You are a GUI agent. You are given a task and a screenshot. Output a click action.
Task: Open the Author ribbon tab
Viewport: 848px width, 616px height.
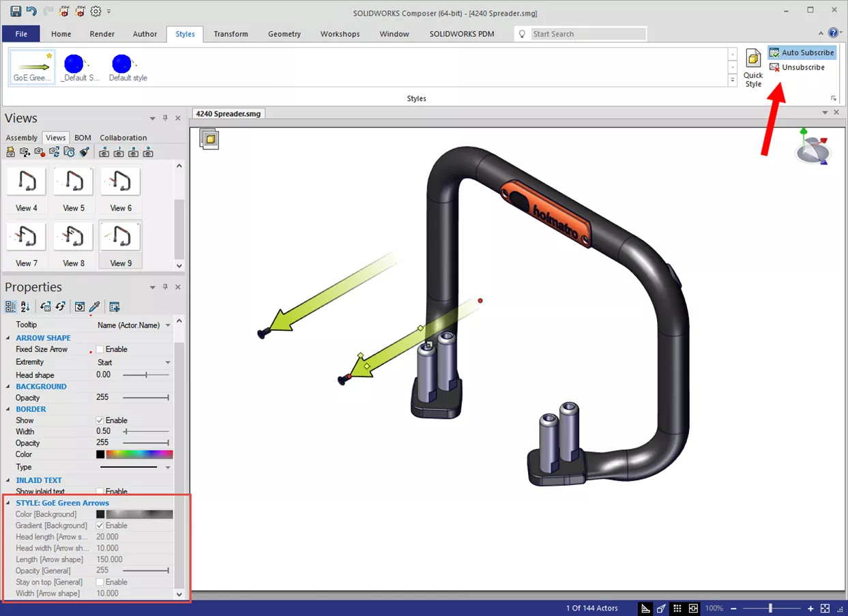click(x=145, y=34)
